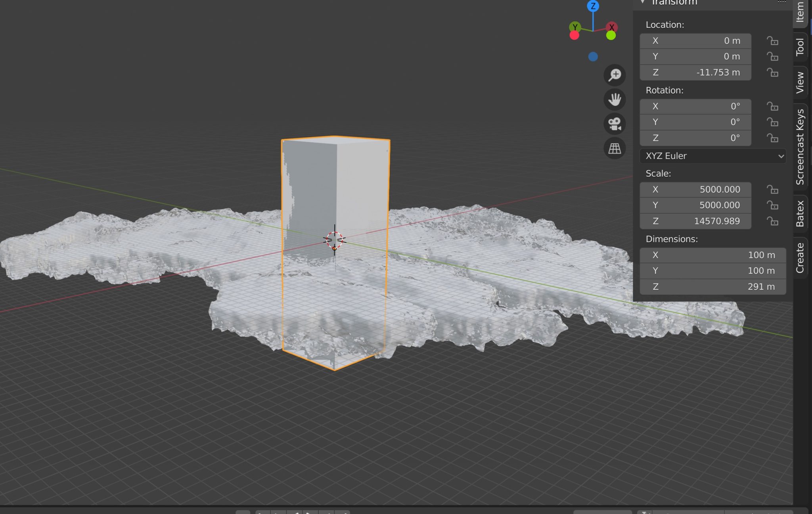Select the Move/Pan hand icon
This screenshot has width=812, height=514.
click(x=615, y=100)
